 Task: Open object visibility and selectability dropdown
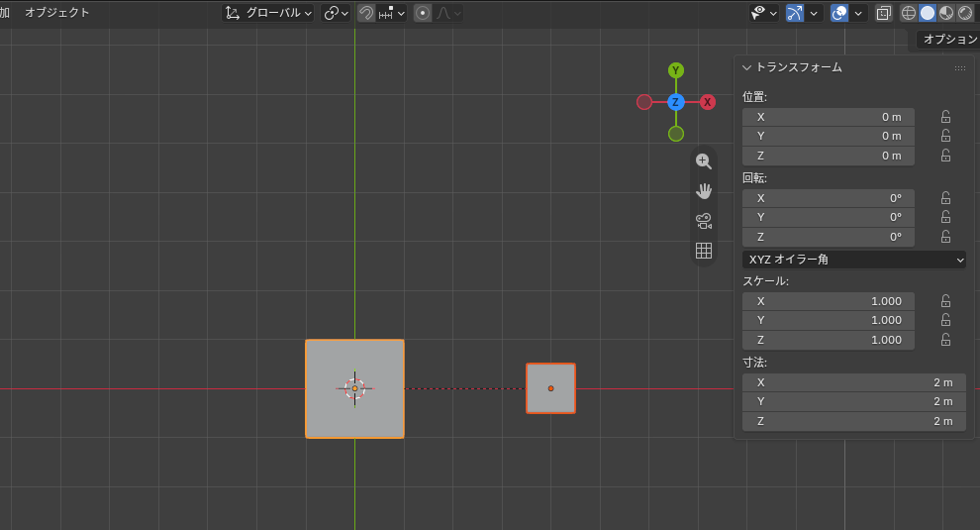point(764,13)
